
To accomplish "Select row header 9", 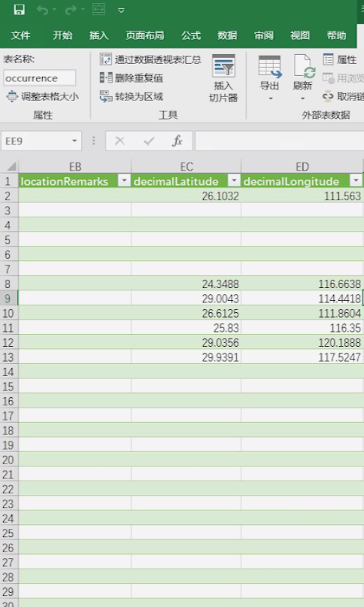I will tap(8, 299).
